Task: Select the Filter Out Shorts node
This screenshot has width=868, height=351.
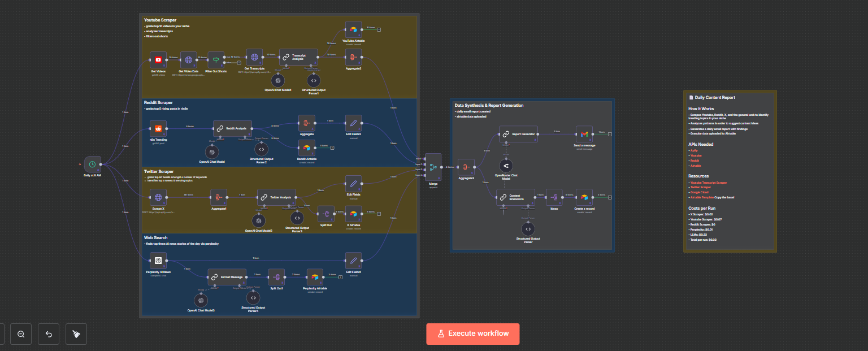Action: pos(216,60)
